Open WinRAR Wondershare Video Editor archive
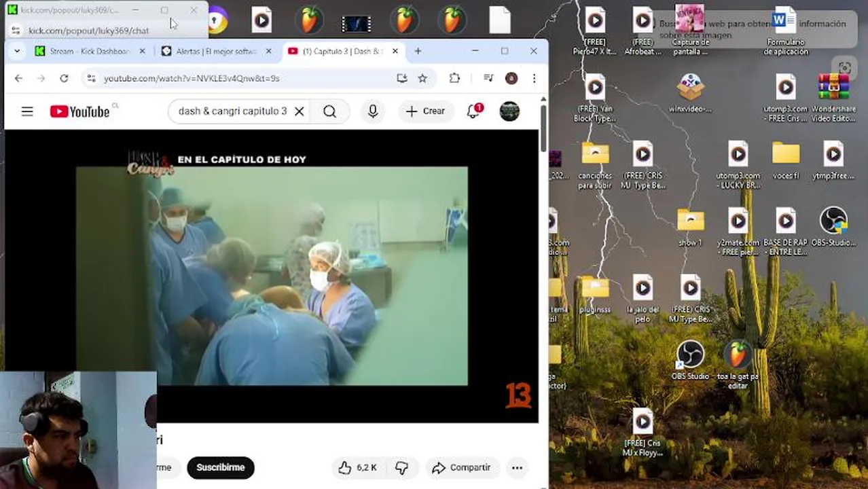The image size is (868, 489). pyautogui.click(x=833, y=98)
